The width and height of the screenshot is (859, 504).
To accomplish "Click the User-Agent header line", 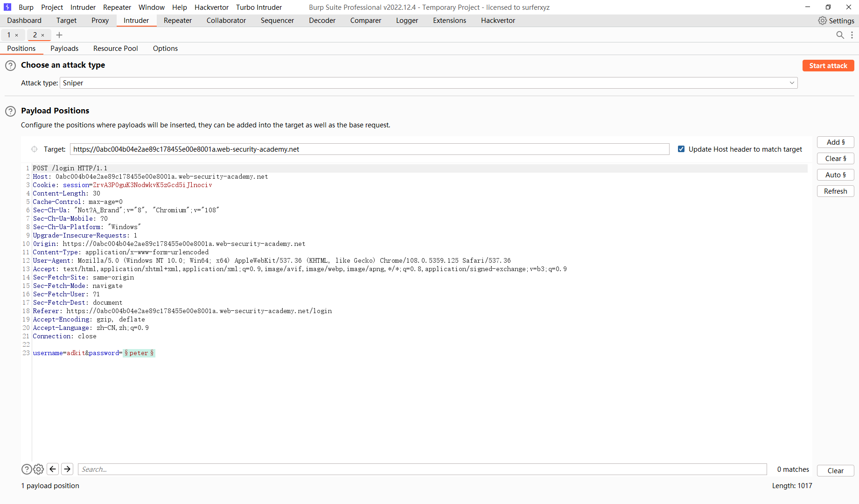I will (x=272, y=261).
